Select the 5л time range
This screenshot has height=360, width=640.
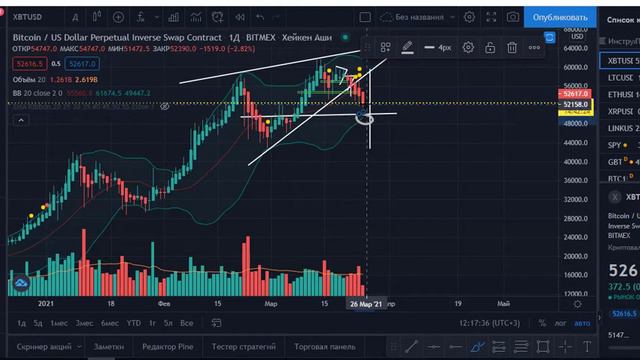[168, 323]
